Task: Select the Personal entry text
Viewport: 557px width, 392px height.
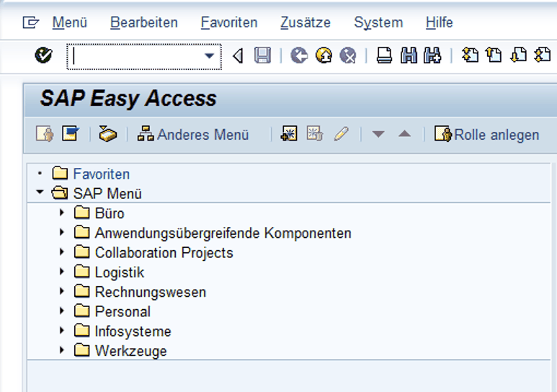Action: coord(123,312)
